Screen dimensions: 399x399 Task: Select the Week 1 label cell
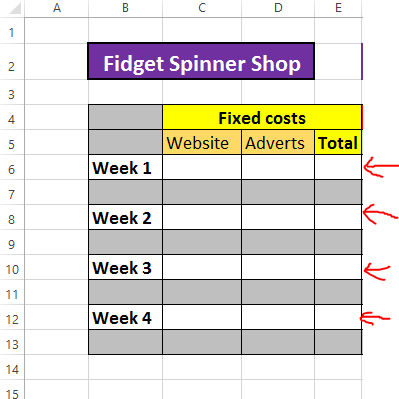click(125, 167)
